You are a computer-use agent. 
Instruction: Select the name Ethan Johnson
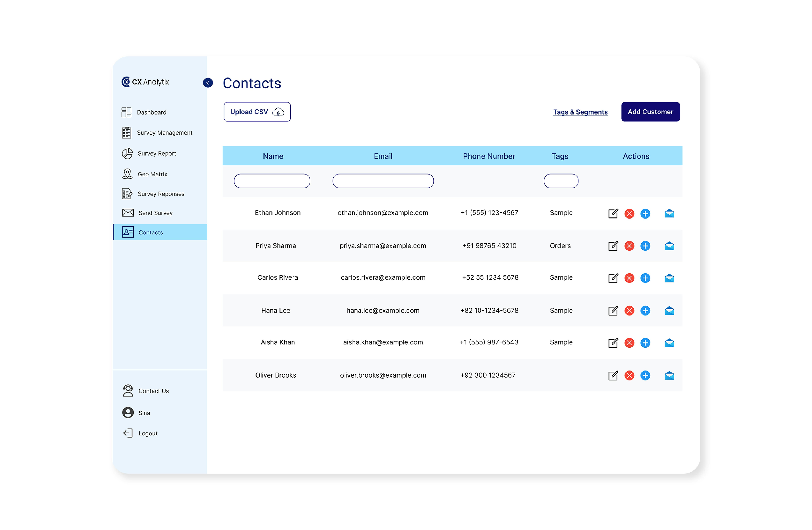click(x=278, y=213)
